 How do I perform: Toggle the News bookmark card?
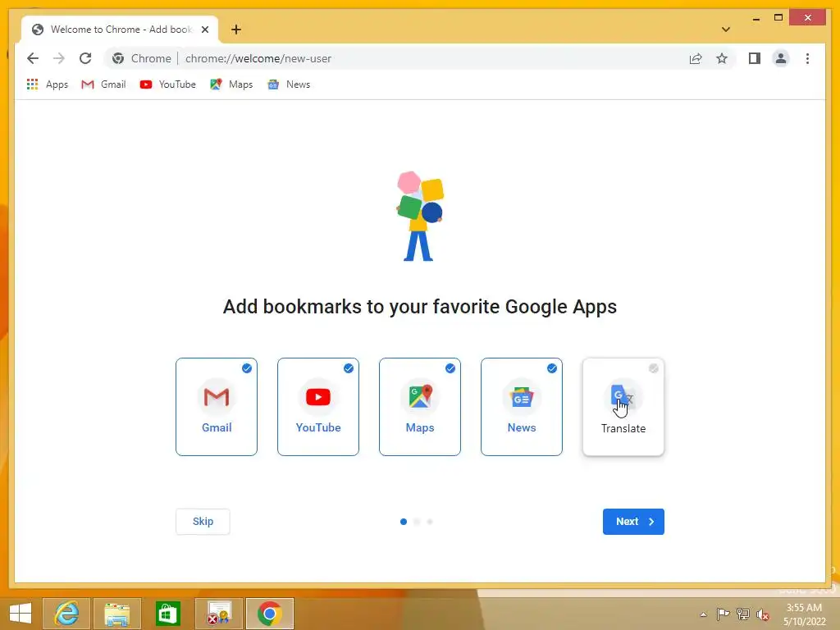[x=522, y=407]
